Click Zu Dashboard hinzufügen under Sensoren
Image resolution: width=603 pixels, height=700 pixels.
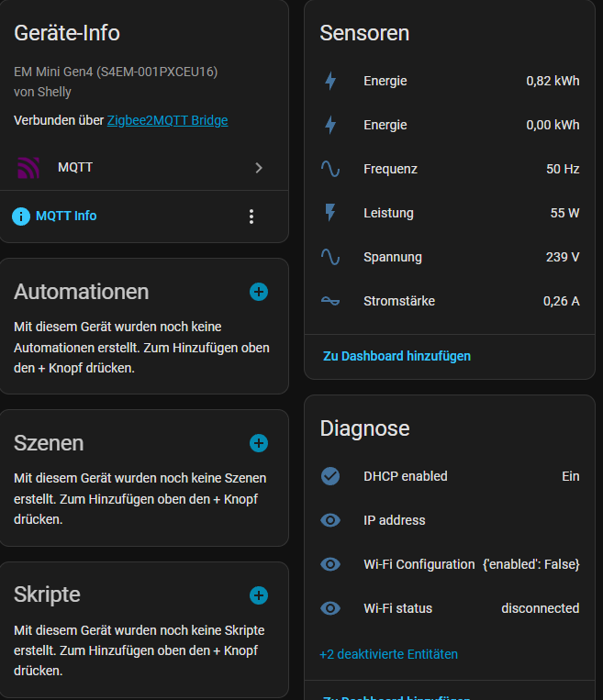pyautogui.click(x=396, y=356)
